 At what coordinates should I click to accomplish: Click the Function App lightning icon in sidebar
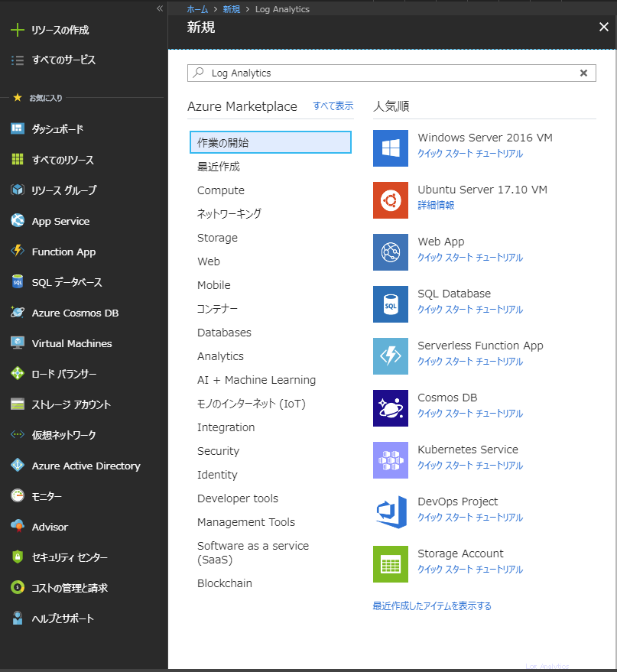17,252
